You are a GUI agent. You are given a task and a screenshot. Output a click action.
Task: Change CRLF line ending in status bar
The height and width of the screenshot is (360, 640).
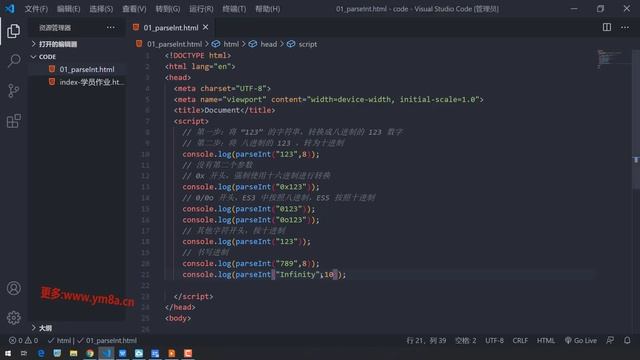[x=520, y=340]
